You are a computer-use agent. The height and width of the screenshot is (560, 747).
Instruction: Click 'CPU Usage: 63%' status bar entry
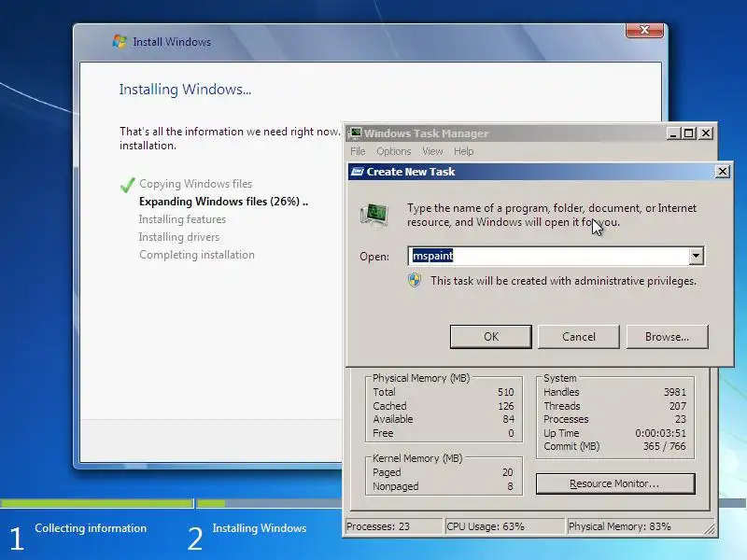coord(485,526)
